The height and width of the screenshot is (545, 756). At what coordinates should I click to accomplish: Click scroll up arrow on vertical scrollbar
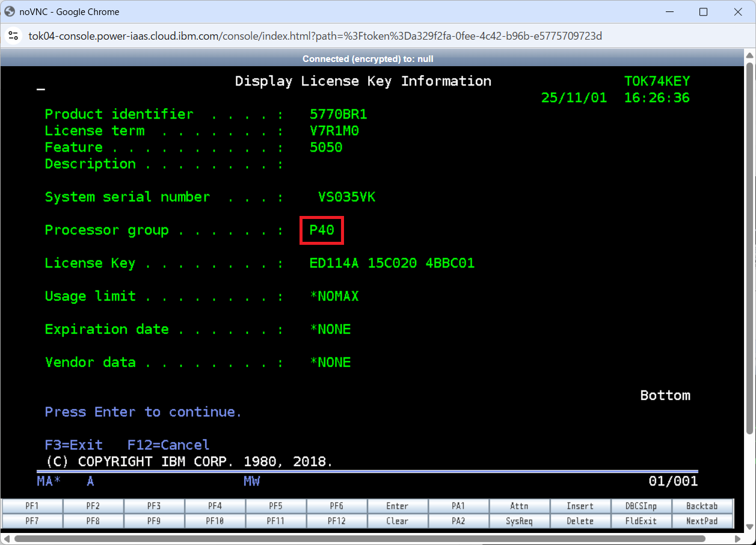tap(750, 55)
